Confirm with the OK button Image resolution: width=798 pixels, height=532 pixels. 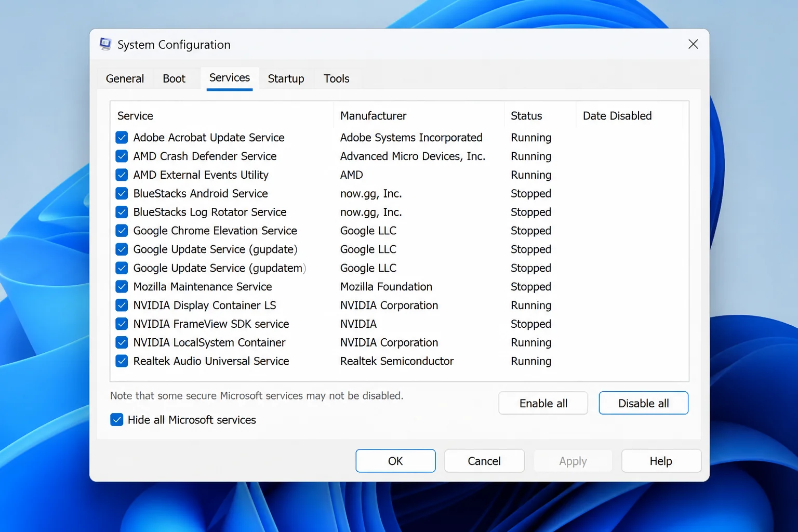coord(395,461)
